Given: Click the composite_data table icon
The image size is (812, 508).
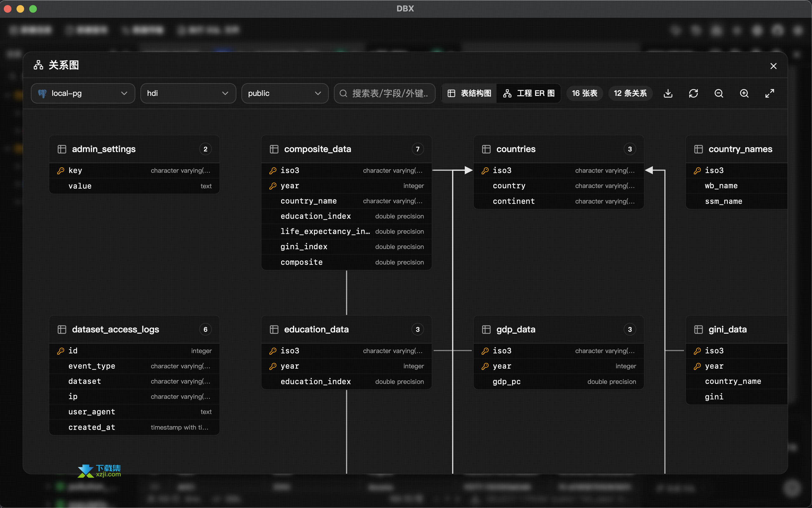Looking at the screenshot, I should click(274, 149).
